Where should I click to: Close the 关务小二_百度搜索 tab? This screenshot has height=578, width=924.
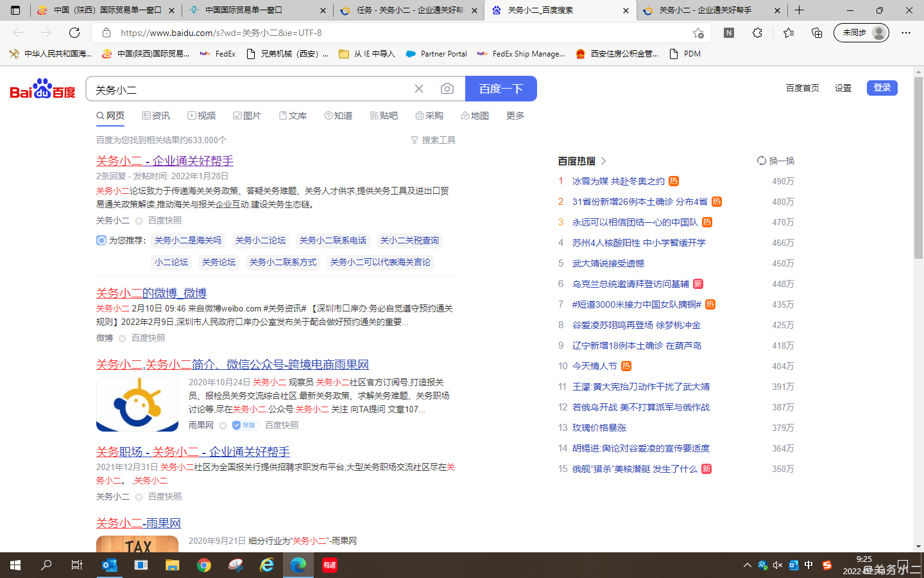click(626, 10)
